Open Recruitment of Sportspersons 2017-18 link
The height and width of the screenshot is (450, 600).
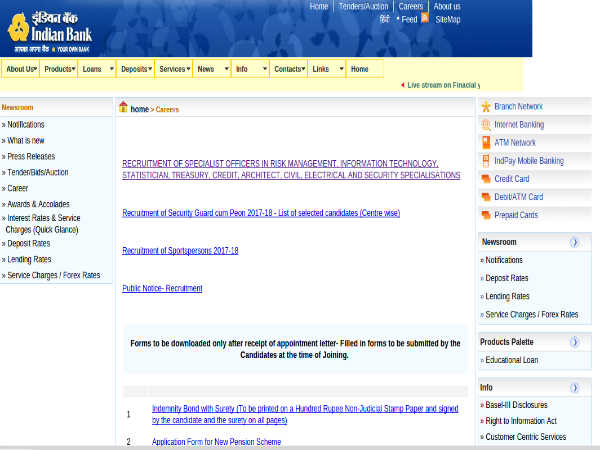click(180, 250)
